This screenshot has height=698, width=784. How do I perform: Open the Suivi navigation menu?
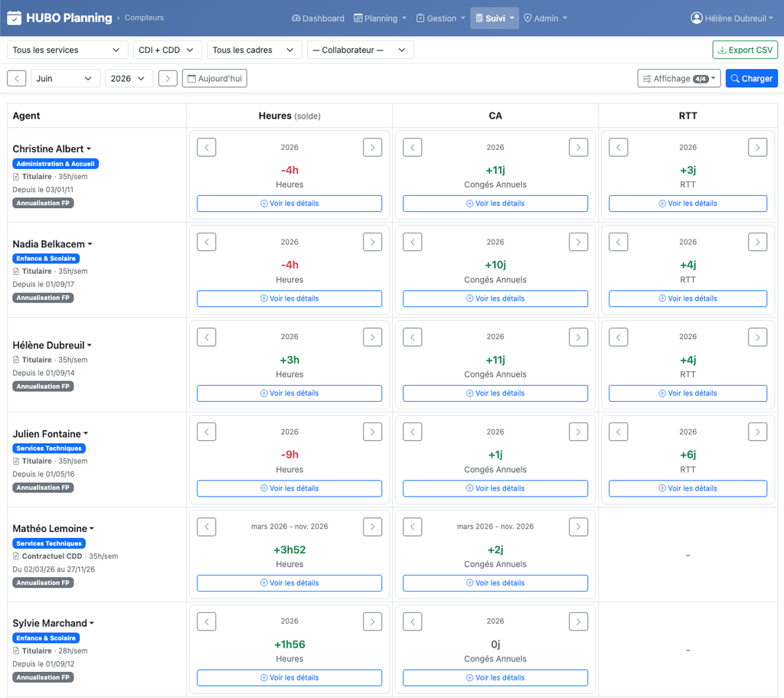point(495,18)
